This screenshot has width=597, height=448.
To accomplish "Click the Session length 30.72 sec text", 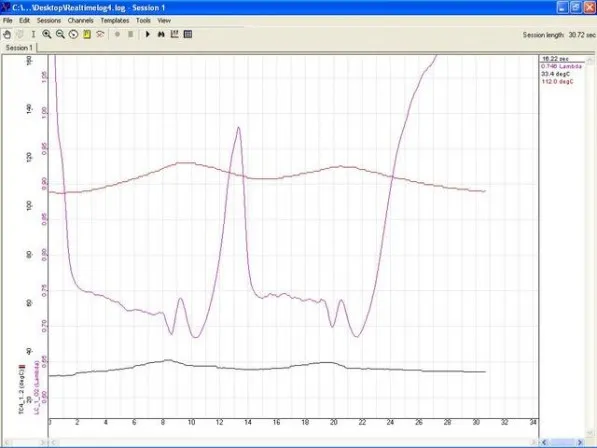I will click(559, 35).
